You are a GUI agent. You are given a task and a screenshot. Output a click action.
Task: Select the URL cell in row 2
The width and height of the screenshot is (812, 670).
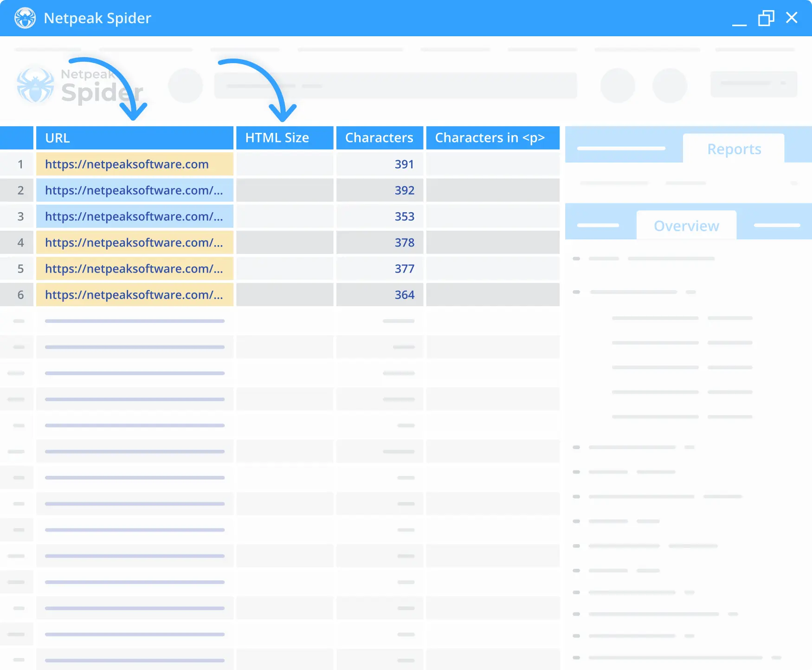[x=135, y=190]
